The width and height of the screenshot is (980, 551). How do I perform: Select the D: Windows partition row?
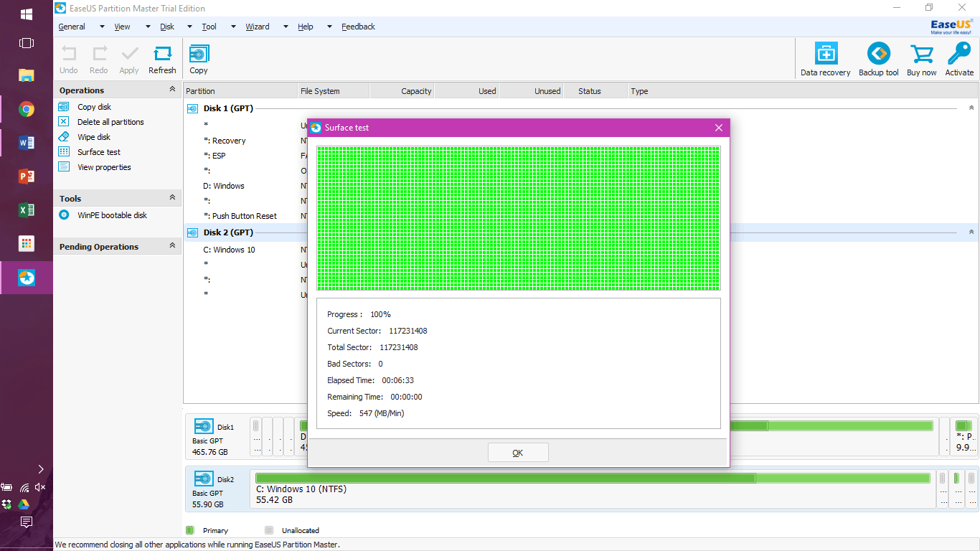pyautogui.click(x=224, y=186)
